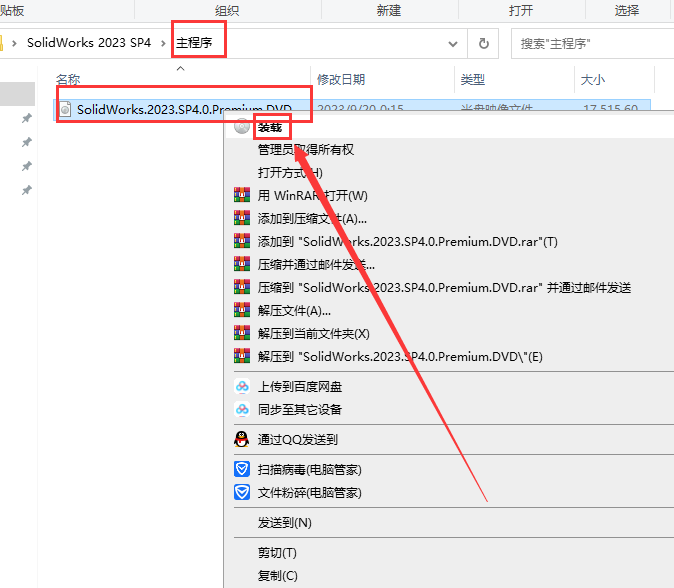Open the 发送到(N) submenu
Screen dimensions: 674x588
click(285, 522)
